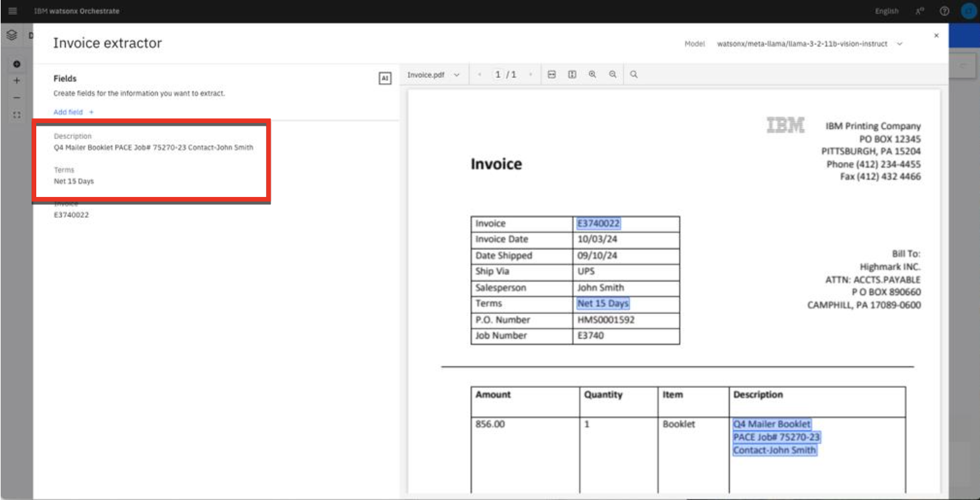980x500 pixels.
Task: Zoom out on the invoice document
Action: tap(613, 75)
